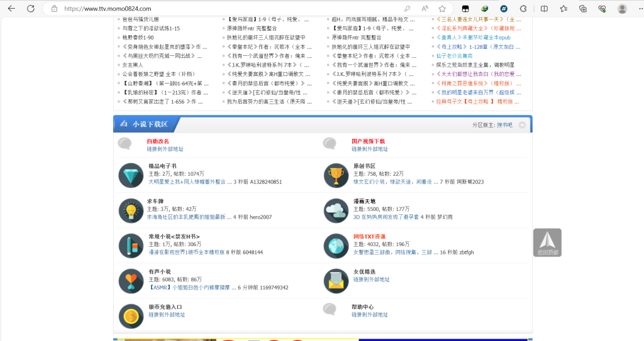The image size is (644, 341).
Task: Open the 帮助中心 title link
Action: (363, 307)
